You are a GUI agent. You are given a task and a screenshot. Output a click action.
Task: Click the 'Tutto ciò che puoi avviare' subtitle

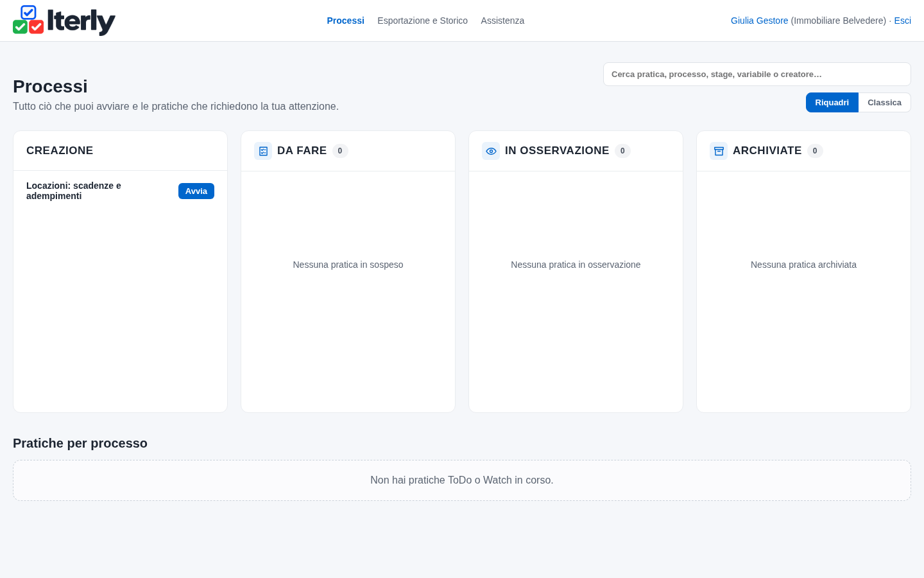pyautogui.click(x=176, y=107)
